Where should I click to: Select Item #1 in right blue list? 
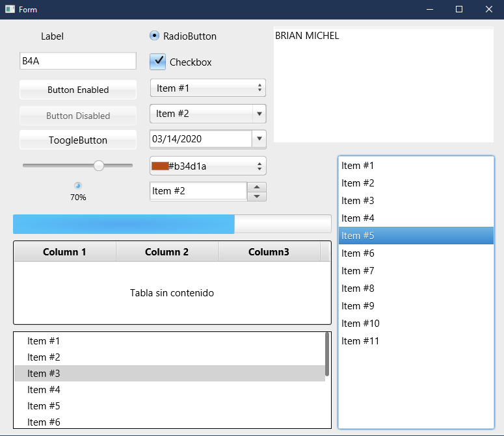(x=416, y=166)
